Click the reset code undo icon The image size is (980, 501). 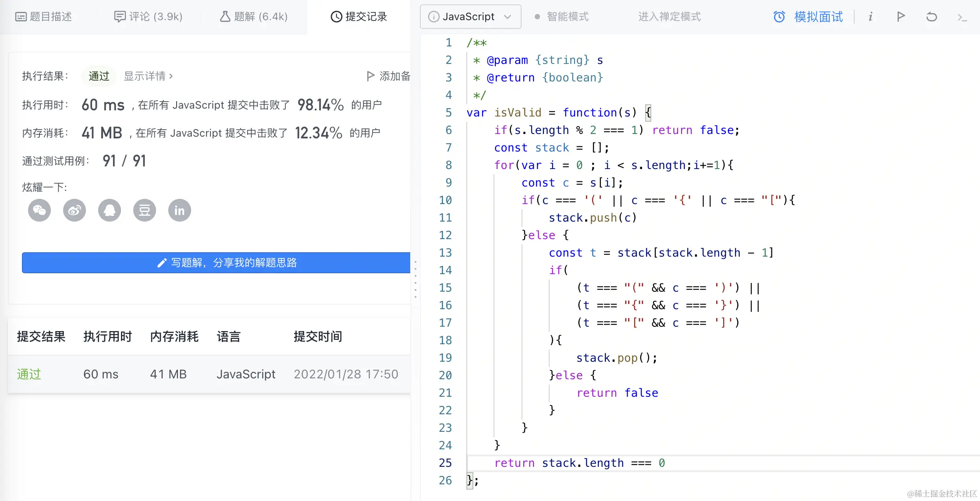931,17
